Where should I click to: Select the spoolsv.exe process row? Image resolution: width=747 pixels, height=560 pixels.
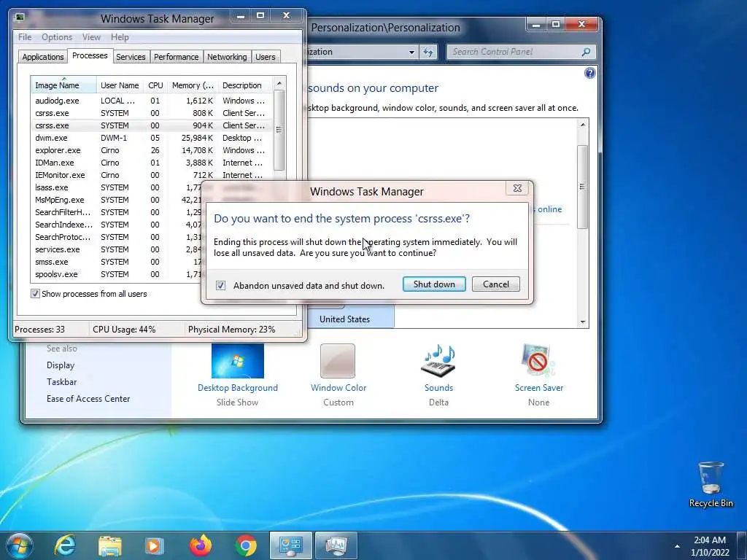click(117, 274)
